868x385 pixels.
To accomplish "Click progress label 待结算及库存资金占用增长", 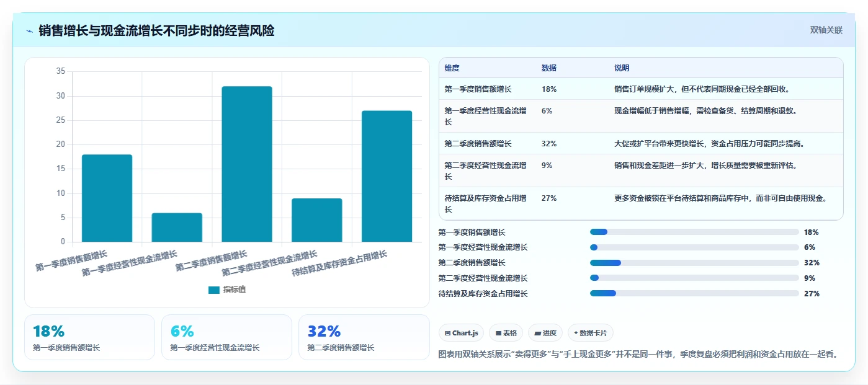I will [x=483, y=294].
